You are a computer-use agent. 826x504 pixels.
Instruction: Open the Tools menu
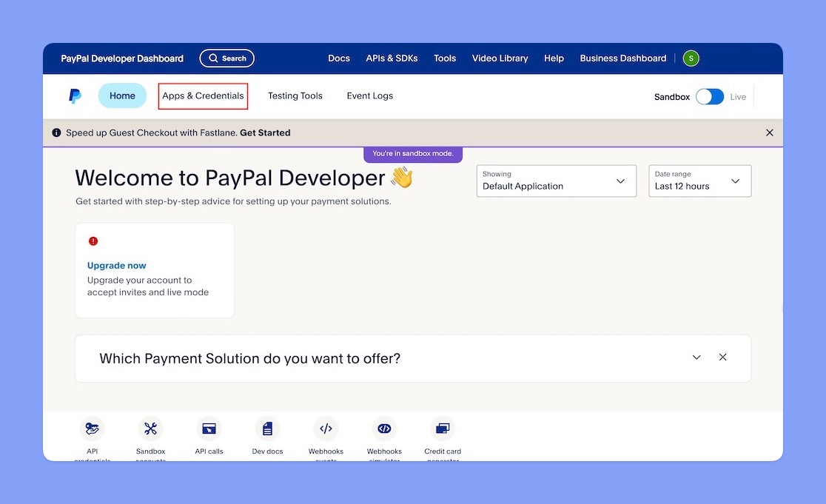(445, 58)
